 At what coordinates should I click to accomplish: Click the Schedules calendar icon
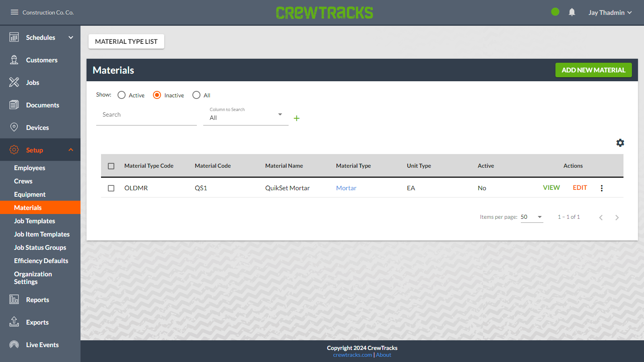tap(14, 37)
